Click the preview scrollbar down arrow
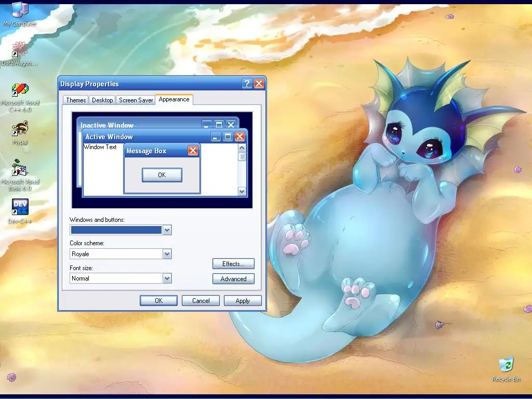The height and width of the screenshot is (399, 532). 242,192
